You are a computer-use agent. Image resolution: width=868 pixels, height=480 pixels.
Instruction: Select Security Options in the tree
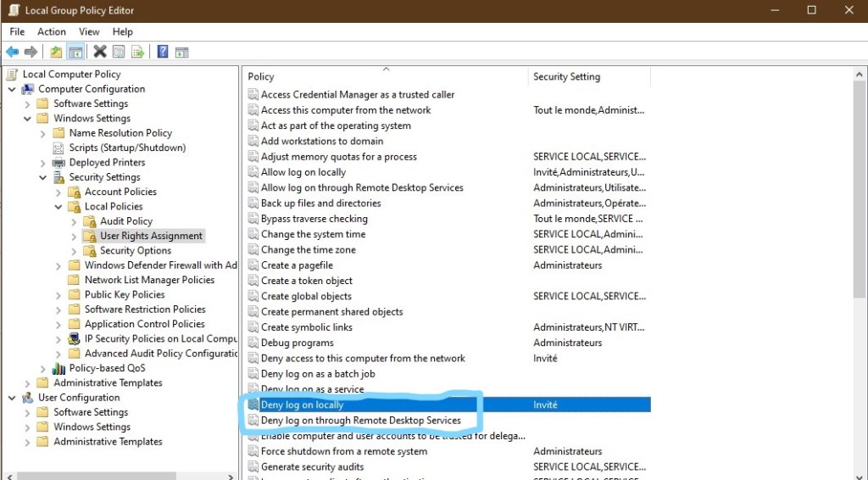(136, 251)
